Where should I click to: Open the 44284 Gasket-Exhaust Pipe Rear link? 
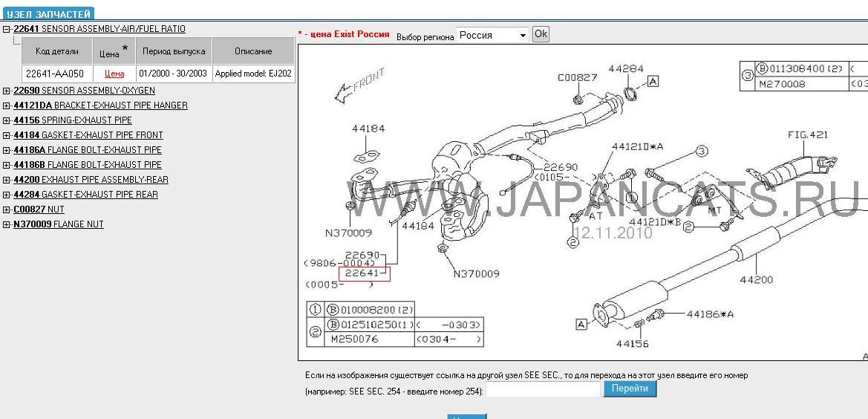pyautogui.click(x=85, y=195)
